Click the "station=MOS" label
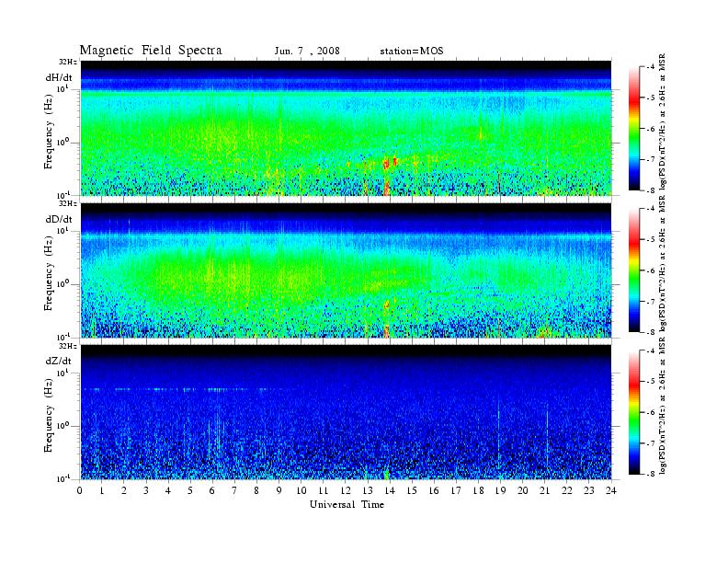The height and width of the screenshot is (563, 728). (x=412, y=51)
